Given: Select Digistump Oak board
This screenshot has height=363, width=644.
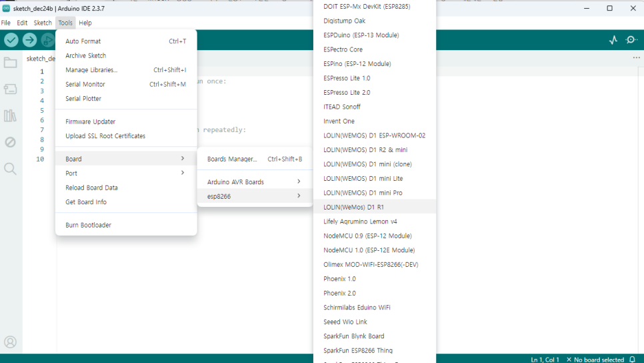Looking at the screenshot, I should (375, 21).
